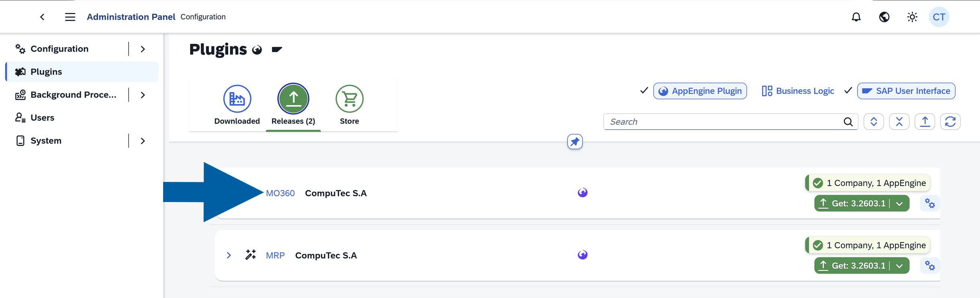Click the globe language icon in top bar

(884, 17)
